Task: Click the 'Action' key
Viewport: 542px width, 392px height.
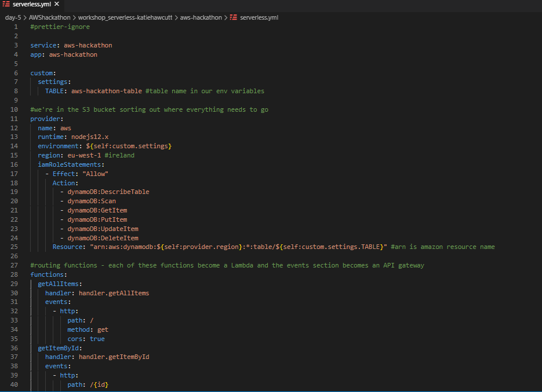Action: click(64, 184)
